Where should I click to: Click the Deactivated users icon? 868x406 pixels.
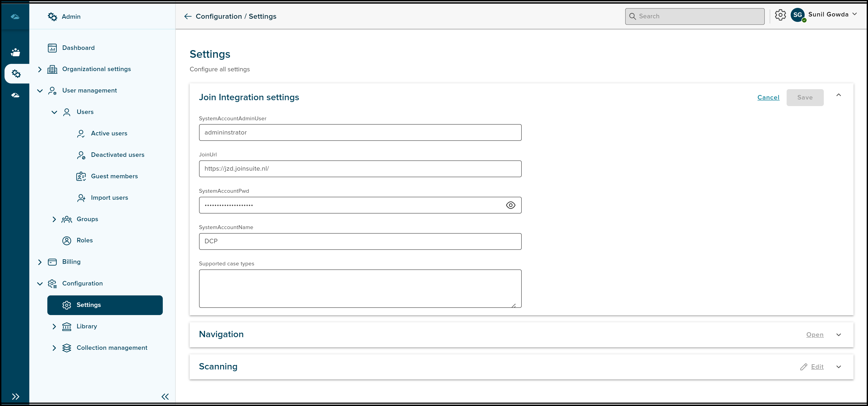click(x=81, y=155)
